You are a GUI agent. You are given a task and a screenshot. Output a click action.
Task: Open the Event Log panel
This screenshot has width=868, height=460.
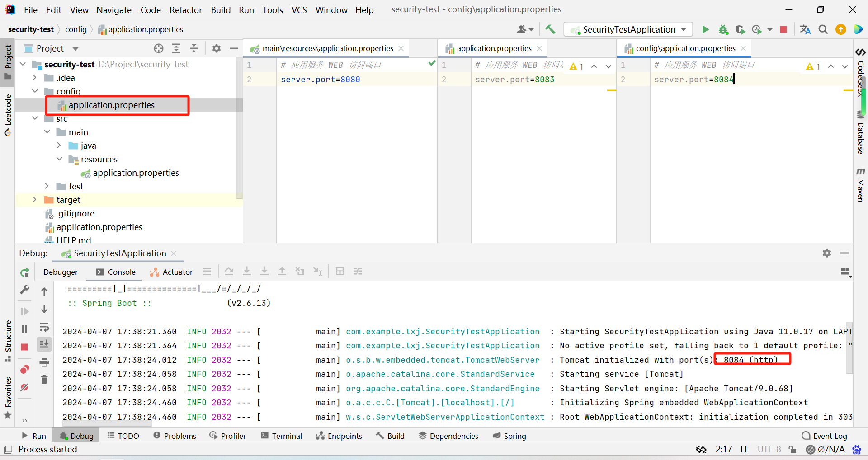point(824,436)
